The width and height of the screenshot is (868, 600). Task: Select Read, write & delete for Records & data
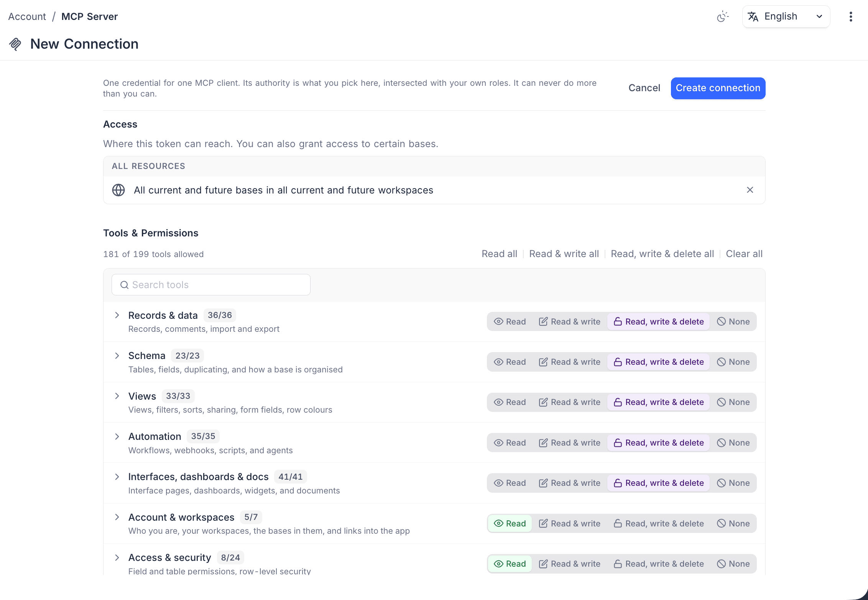pyautogui.click(x=659, y=321)
